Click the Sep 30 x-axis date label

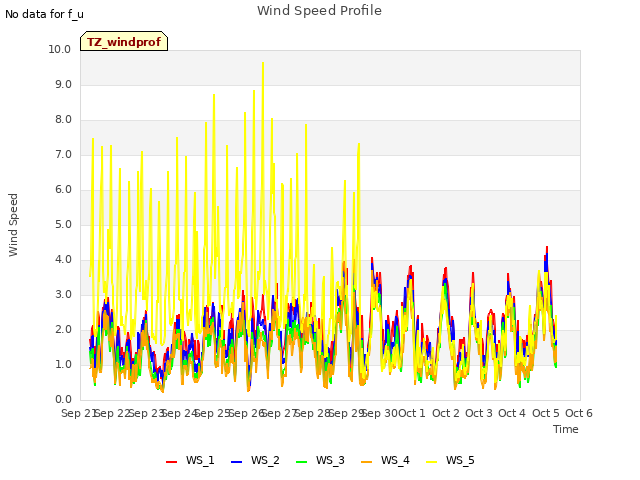click(x=380, y=413)
